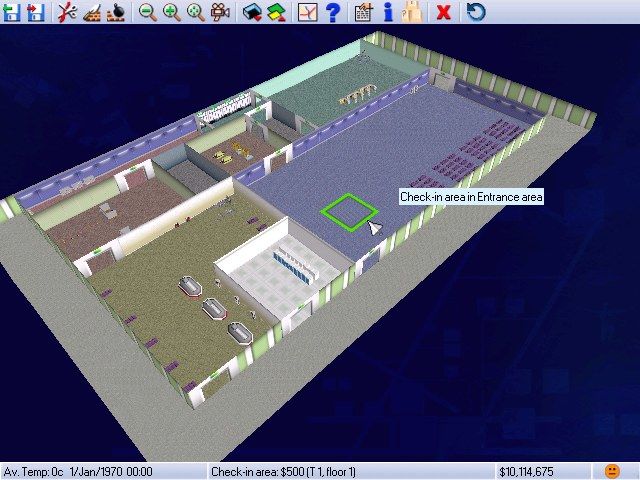Image resolution: width=640 pixels, height=480 pixels.
Task: Click the orange face status icon
Action: (x=612, y=471)
